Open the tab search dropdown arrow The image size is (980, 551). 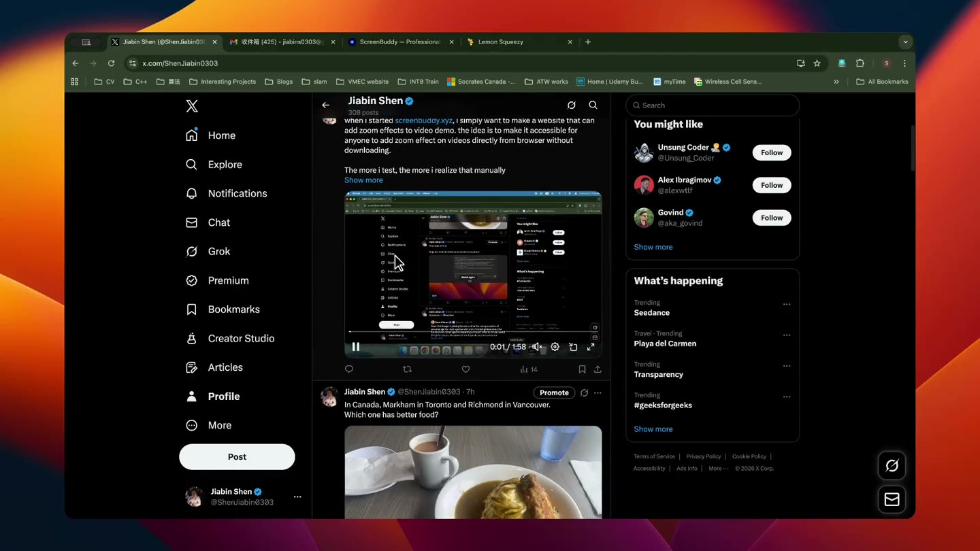[x=905, y=41]
